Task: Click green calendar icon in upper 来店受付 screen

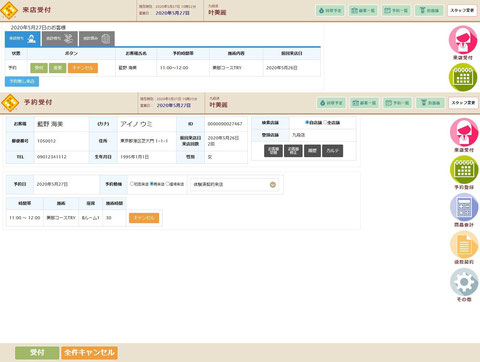Action: 463,77
